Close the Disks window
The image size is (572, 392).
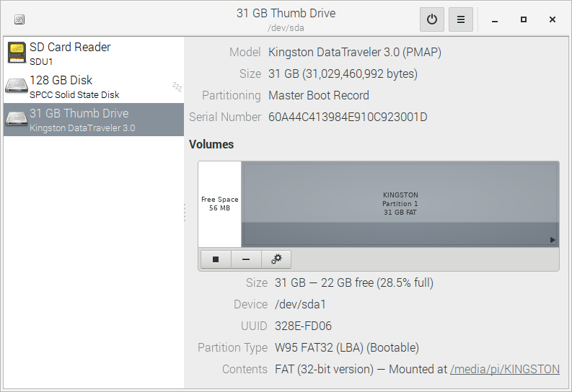coord(553,19)
